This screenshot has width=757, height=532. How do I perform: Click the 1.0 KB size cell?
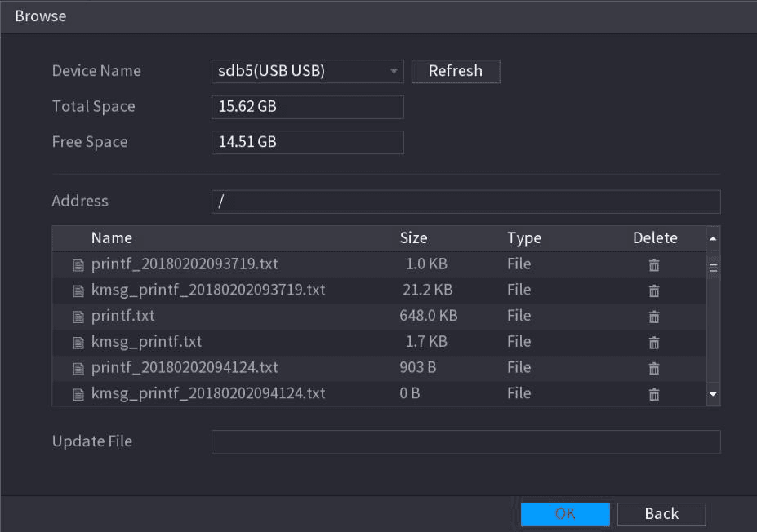(426, 264)
